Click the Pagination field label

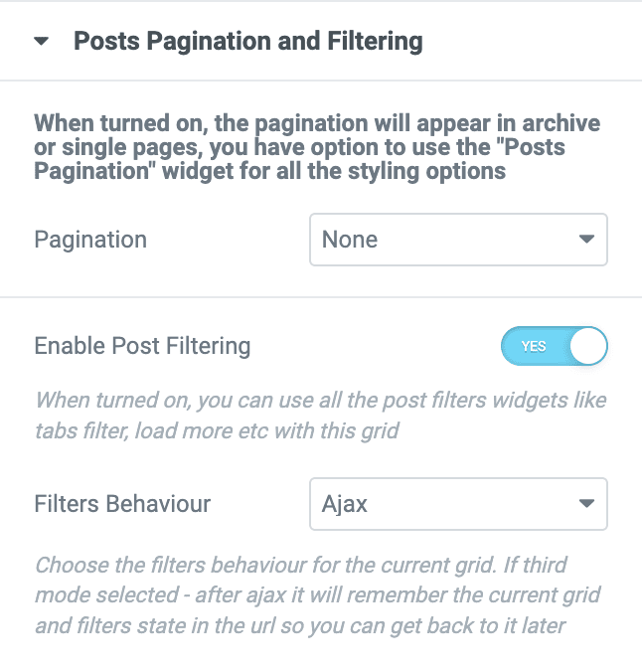pyautogui.click(x=90, y=240)
